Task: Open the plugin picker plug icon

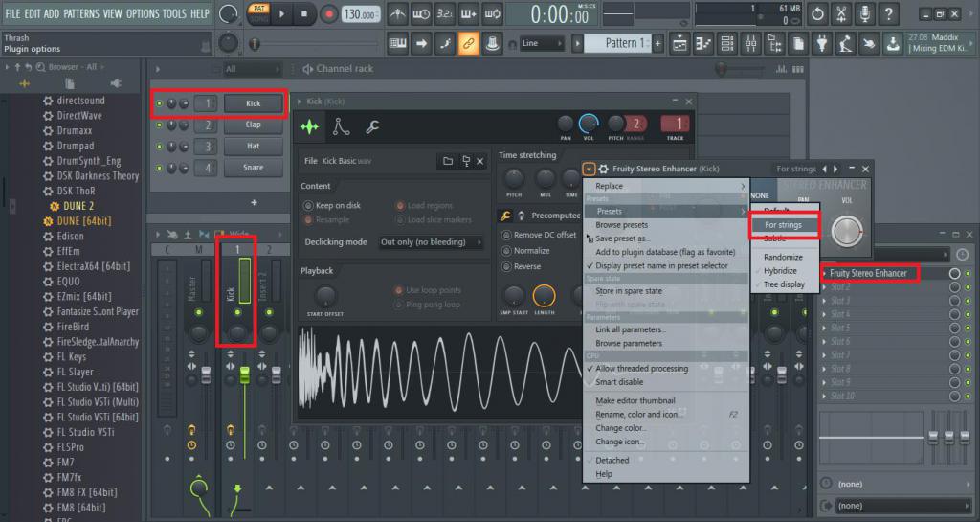Action: 822,43
